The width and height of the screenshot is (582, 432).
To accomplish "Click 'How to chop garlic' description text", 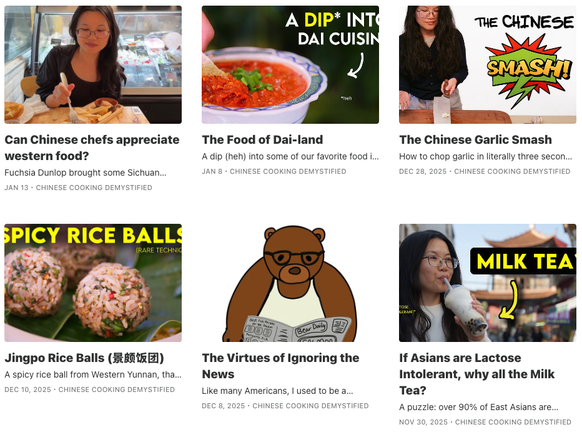I will pos(485,157).
